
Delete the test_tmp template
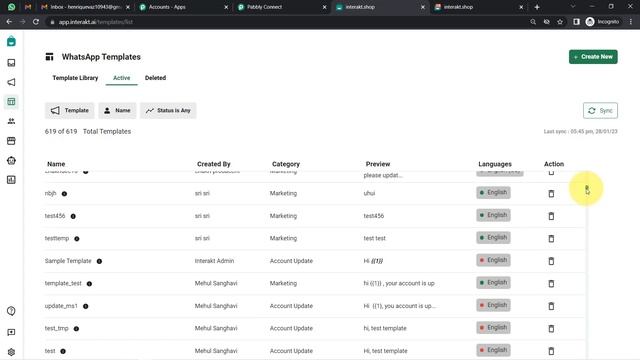551,328
